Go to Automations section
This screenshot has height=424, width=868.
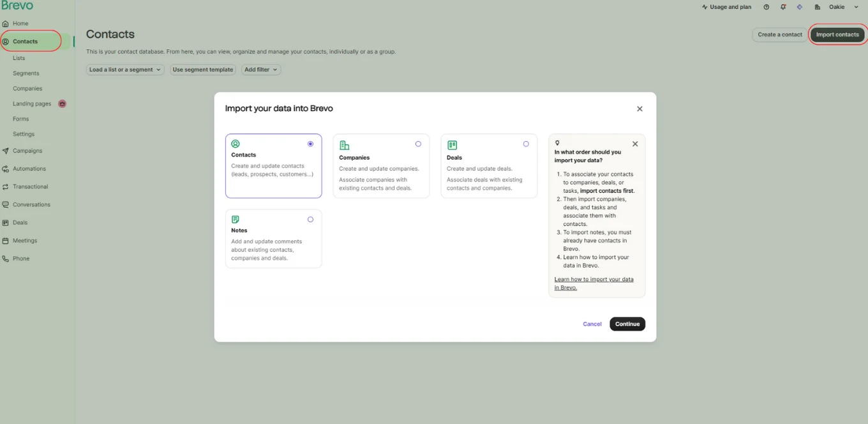pos(29,169)
